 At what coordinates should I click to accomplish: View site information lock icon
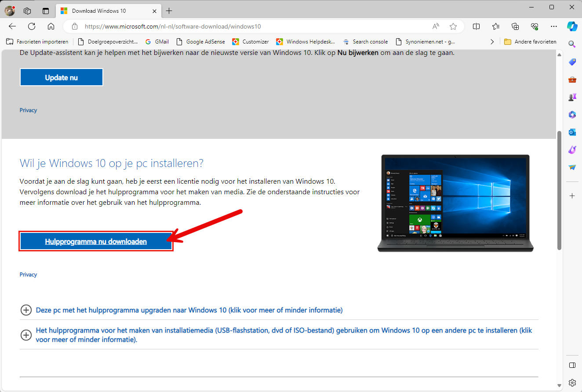75,26
